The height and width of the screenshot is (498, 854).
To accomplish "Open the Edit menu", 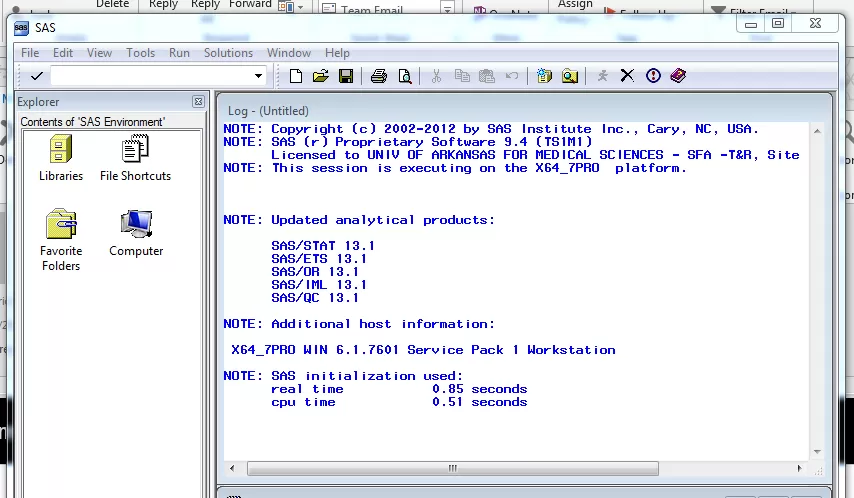I will (x=63, y=53).
